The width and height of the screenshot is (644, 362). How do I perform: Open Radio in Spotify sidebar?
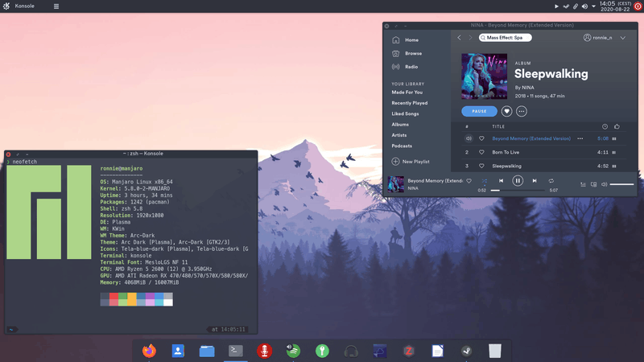pos(405,67)
